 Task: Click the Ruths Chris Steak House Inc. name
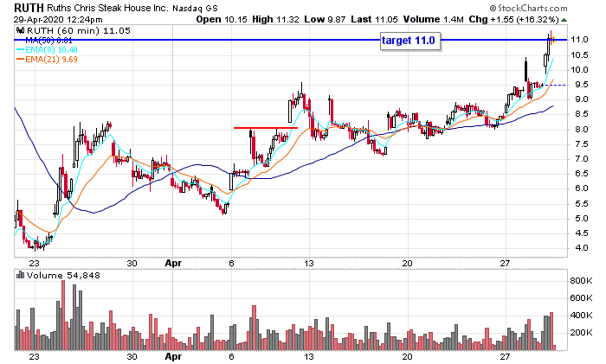107,8
